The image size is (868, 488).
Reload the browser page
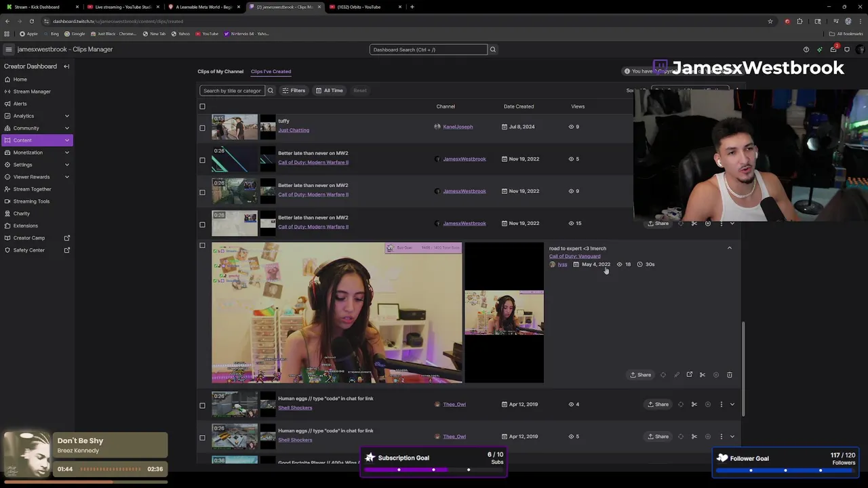(31, 21)
